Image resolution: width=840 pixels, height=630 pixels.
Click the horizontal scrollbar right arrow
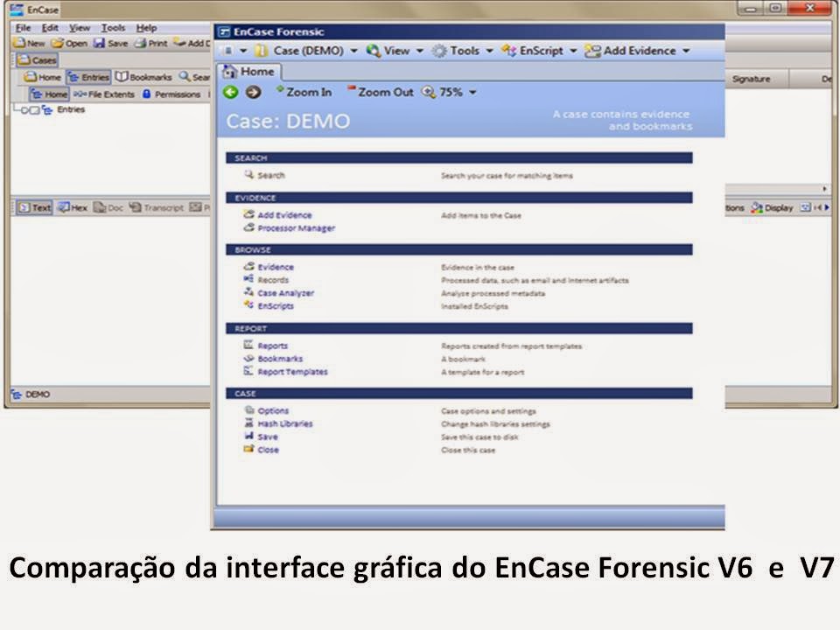(x=824, y=189)
